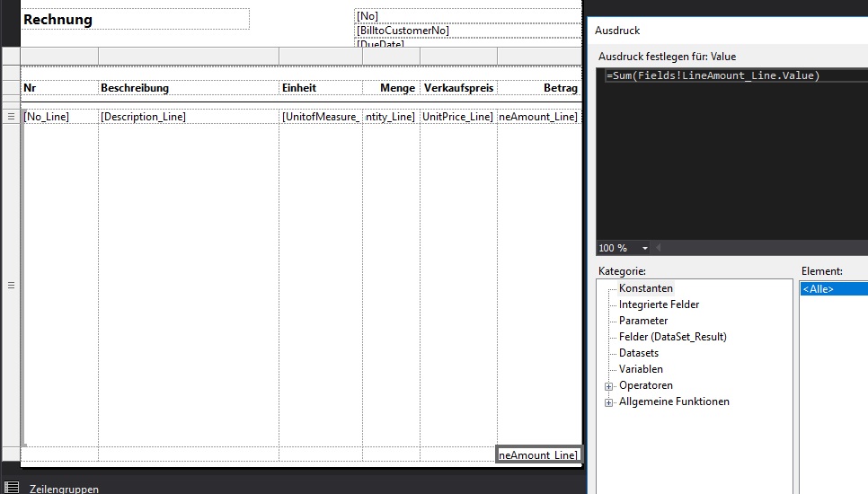The height and width of the screenshot is (494, 868).
Task: Select the Parameter category
Action: point(643,321)
